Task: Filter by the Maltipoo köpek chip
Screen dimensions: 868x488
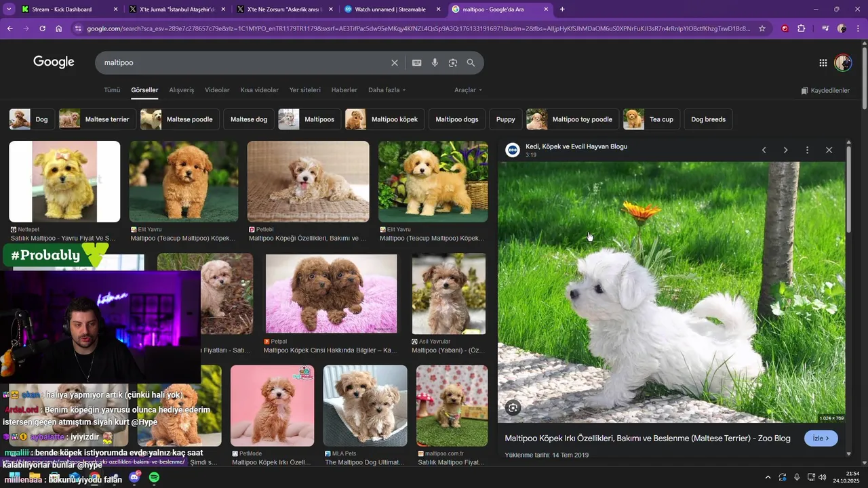Action: pyautogui.click(x=384, y=119)
